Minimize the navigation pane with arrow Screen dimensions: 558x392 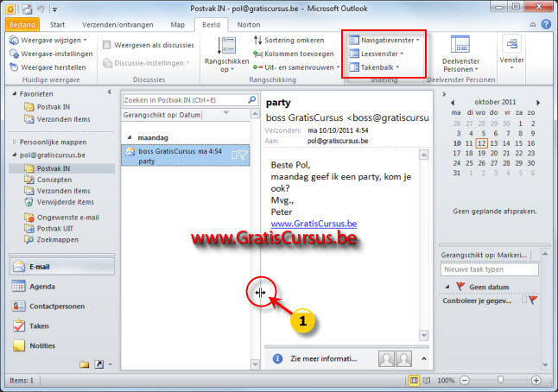110,92
